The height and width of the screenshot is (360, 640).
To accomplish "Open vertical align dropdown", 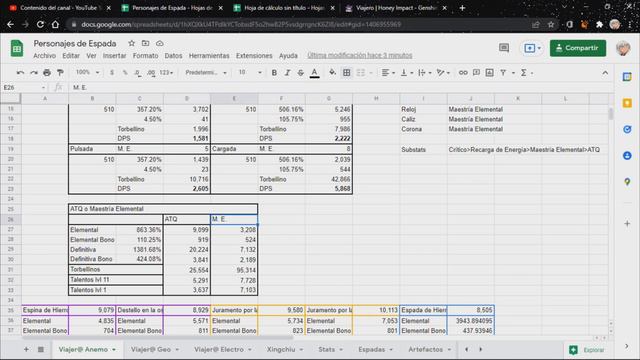I will pyautogui.click(x=407, y=73).
